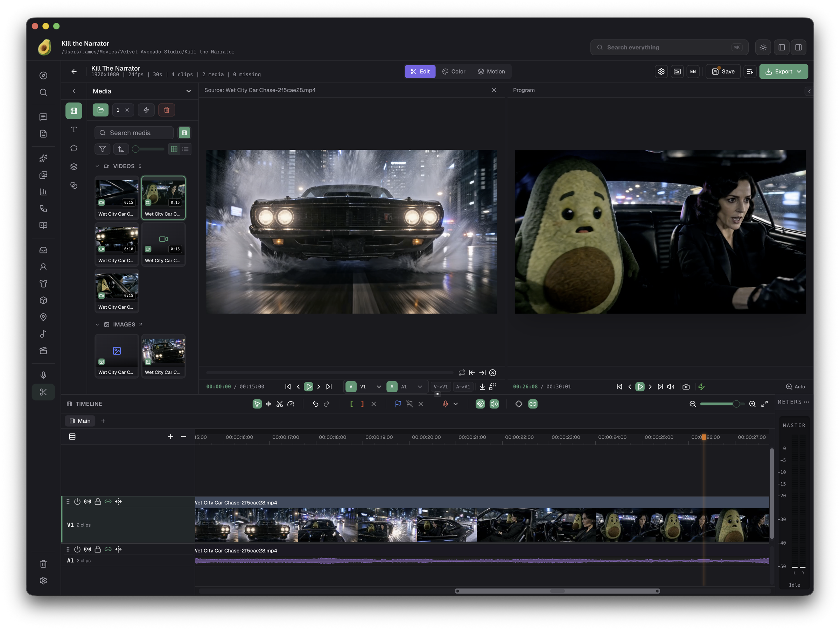Click the Auto zoom button in program monitor
840x630 pixels.
[x=795, y=387]
